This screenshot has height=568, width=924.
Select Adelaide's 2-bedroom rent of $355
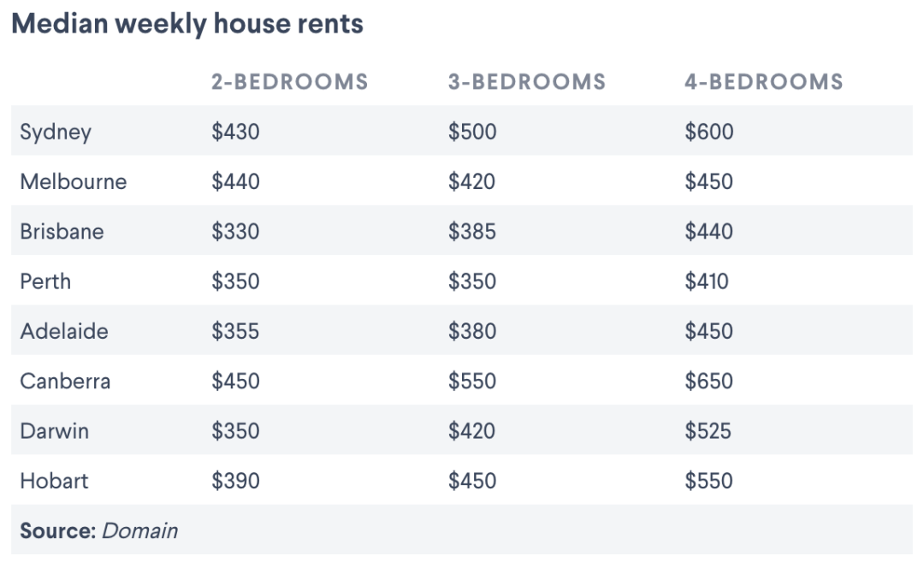click(236, 331)
